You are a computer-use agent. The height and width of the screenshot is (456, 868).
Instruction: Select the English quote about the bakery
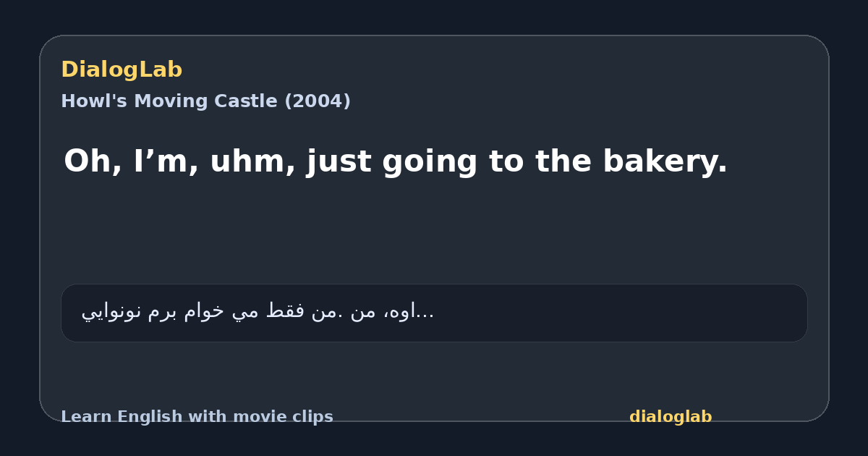tap(395, 161)
